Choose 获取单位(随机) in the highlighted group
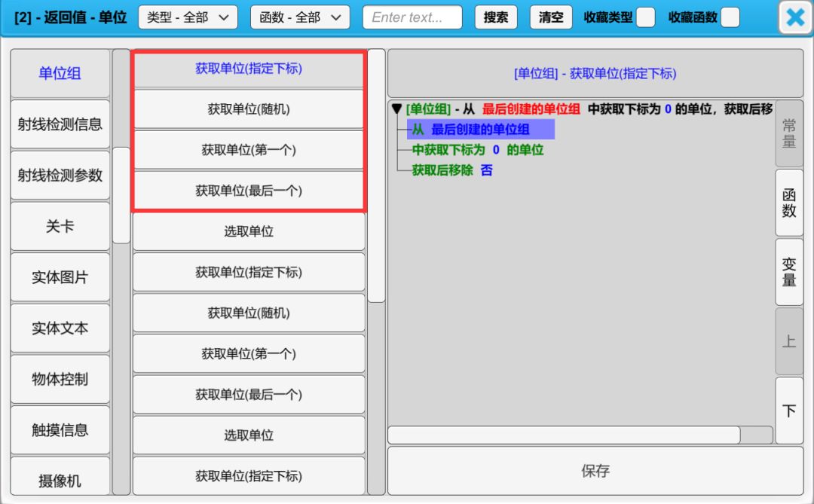Image resolution: width=814 pixels, height=504 pixels. tap(249, 109)
